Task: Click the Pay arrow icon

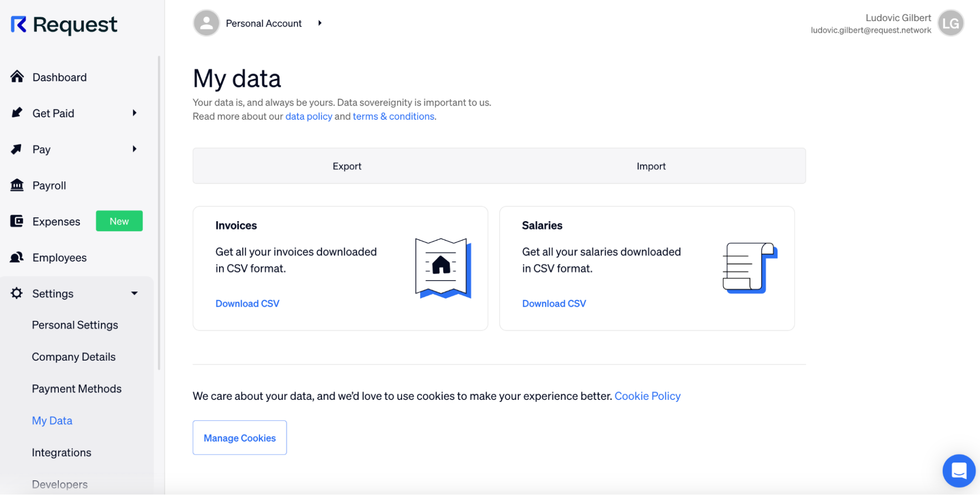Action: [x=17, y=149]
